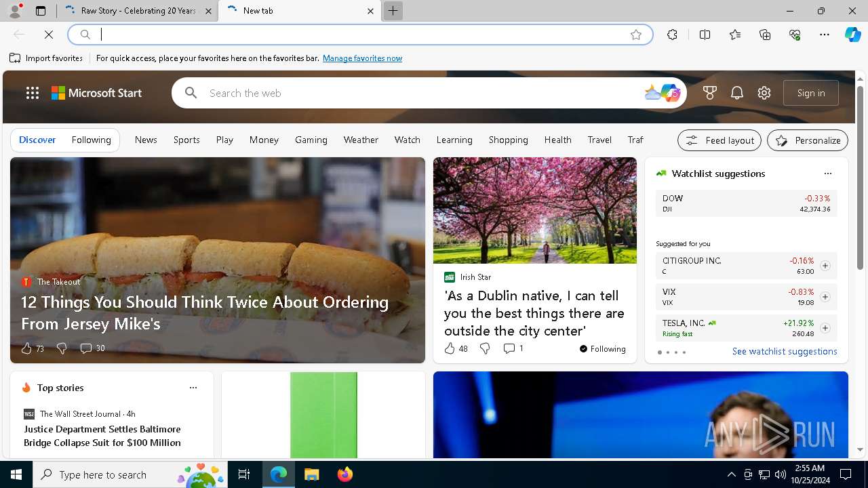Open DOW stock row
Image resolution: width=868 pixels, height=488 pixels.
point(746,203)
